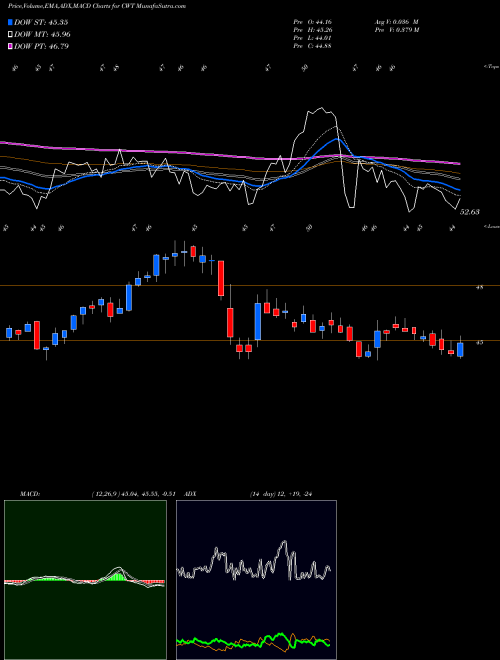Click the magenta DOW PT legend swatch
Viewport: 500px width, 660px height.
10,46
